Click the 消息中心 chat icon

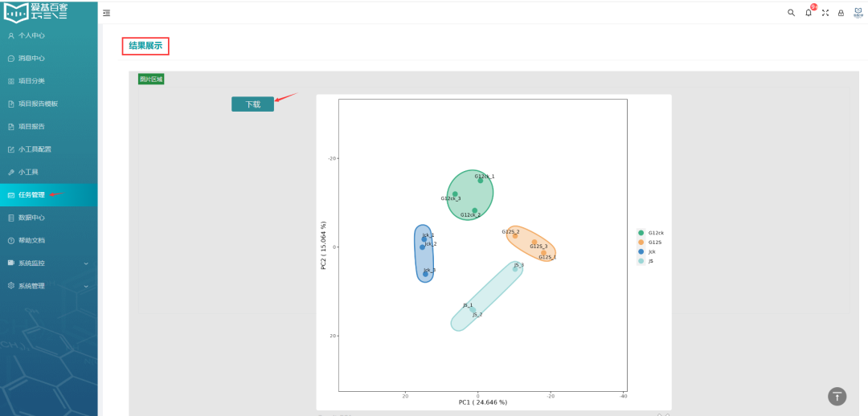[x=11, y=58]
